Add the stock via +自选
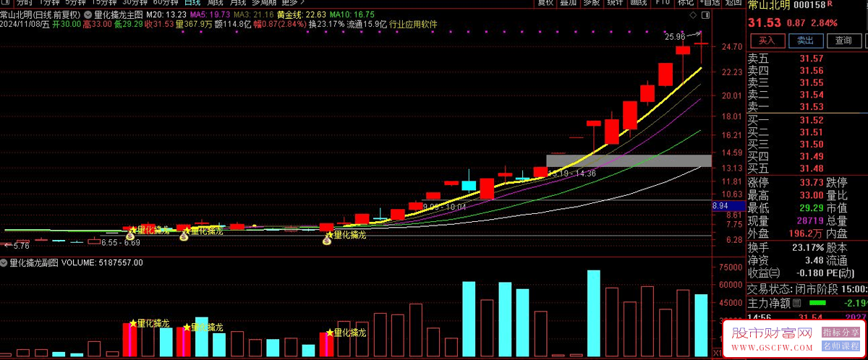 click(708, 2)
